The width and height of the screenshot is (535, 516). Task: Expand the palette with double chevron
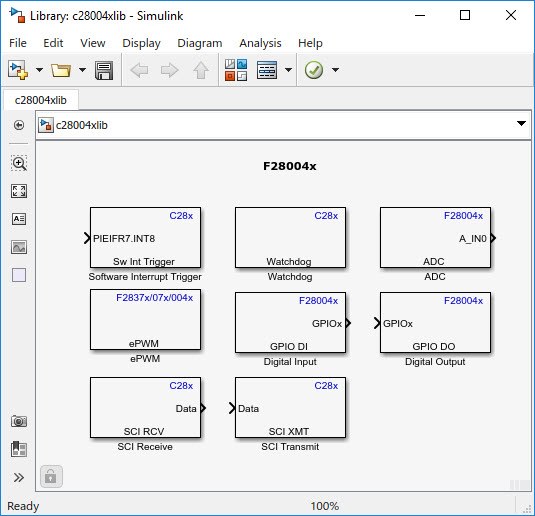point(19,477)
